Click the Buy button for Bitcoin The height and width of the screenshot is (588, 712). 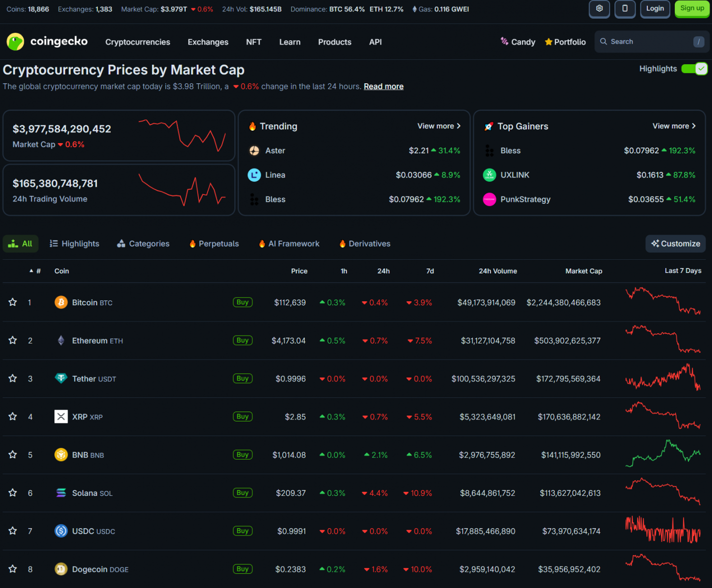[x=242, y=302]
